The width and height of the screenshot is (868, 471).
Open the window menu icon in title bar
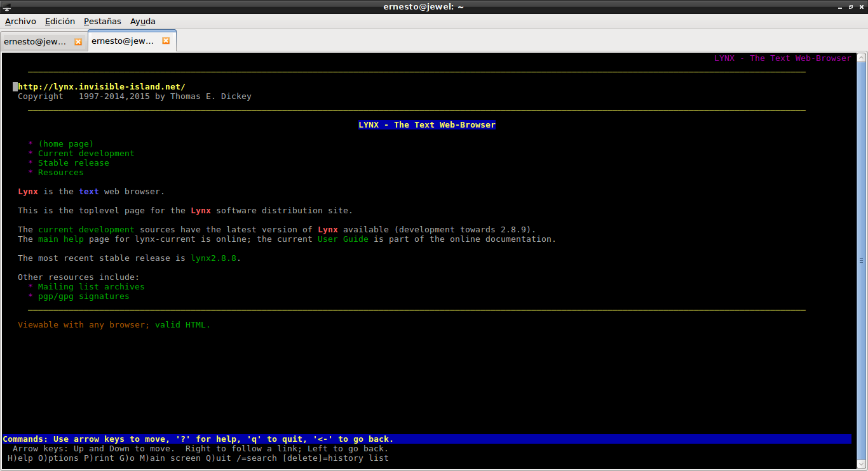(x=7, y=6)
